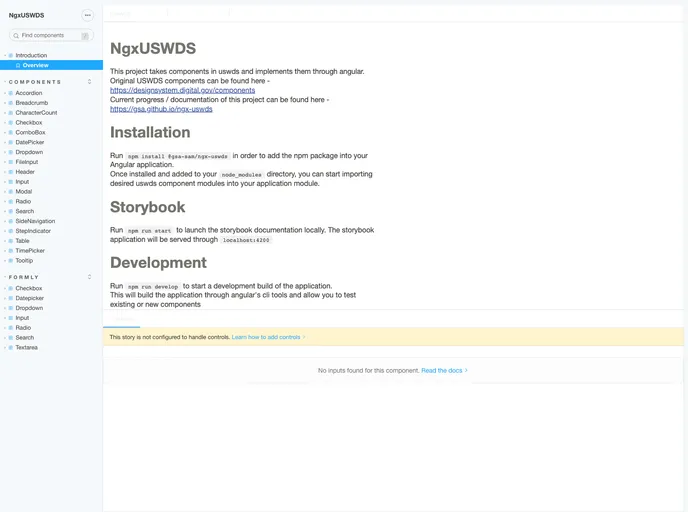Expand the Tooltip component
The width and height of the screenshot is (688, 512).
(x=24, y=261)
